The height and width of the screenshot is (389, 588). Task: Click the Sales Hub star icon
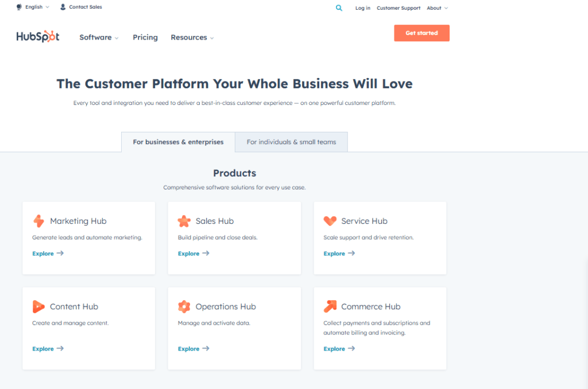click(x=184, y=221)
